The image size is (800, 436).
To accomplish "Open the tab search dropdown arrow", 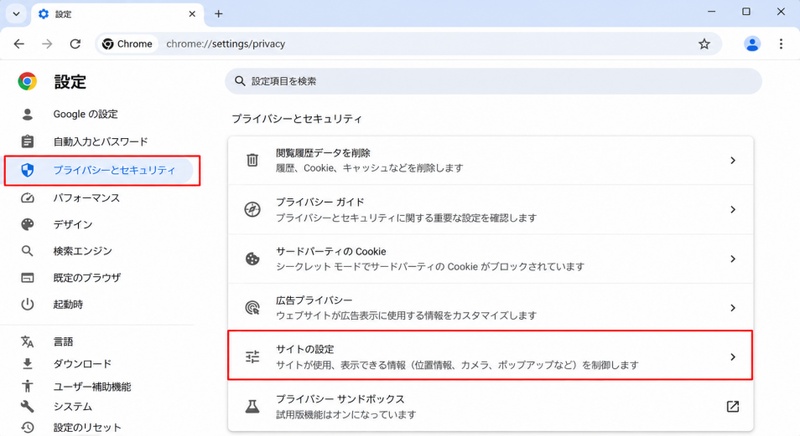I will click(16, 14).
